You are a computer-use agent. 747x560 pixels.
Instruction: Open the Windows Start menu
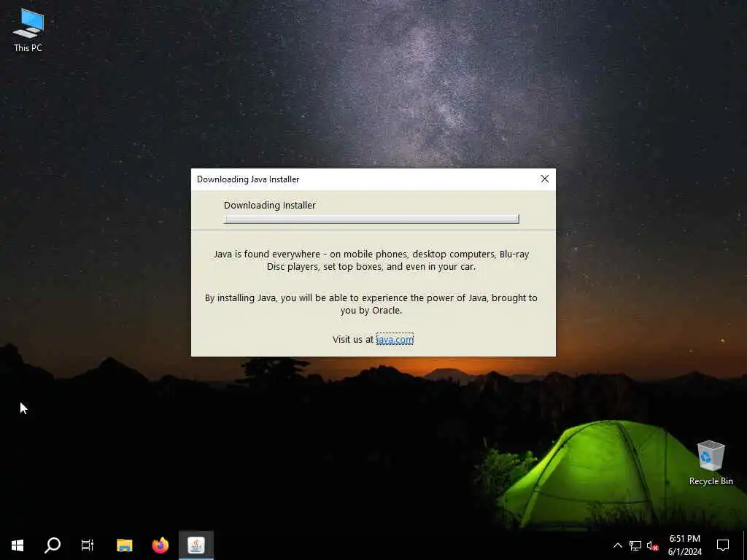(18, 545)
